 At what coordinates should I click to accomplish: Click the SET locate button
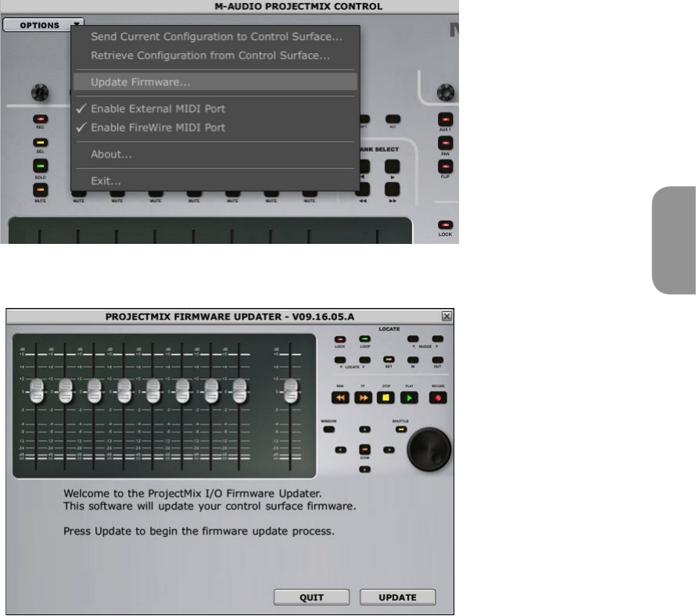[387, 360]
